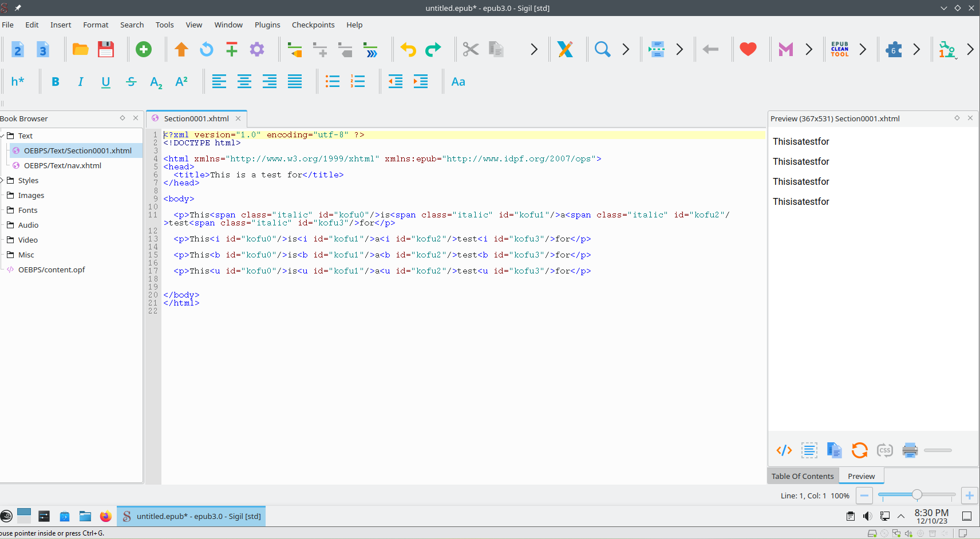The height and width of the screenshot is (539, 980).
Task: Open the EPUB Clean Tool plugin
Action: pos(840,50)
